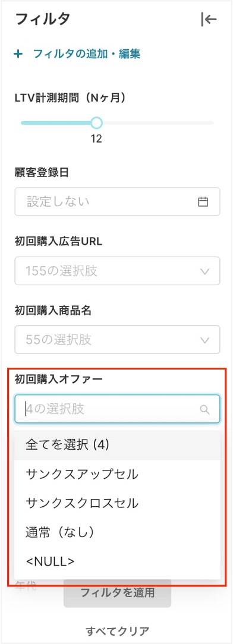233x644 pixels.
Task: Open the 55の選択肢 combo box
Action: coord(117,340)
